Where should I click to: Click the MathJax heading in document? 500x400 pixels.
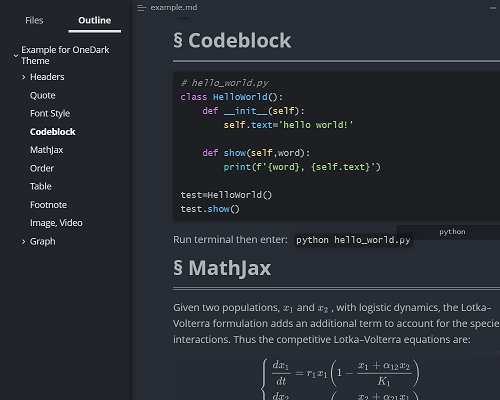[222, 268]
